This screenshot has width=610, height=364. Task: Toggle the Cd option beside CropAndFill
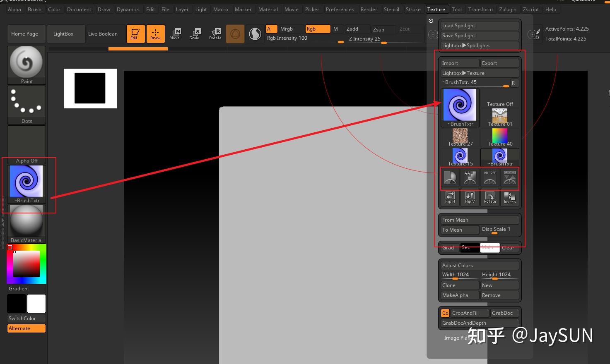(x=445, y=313)
